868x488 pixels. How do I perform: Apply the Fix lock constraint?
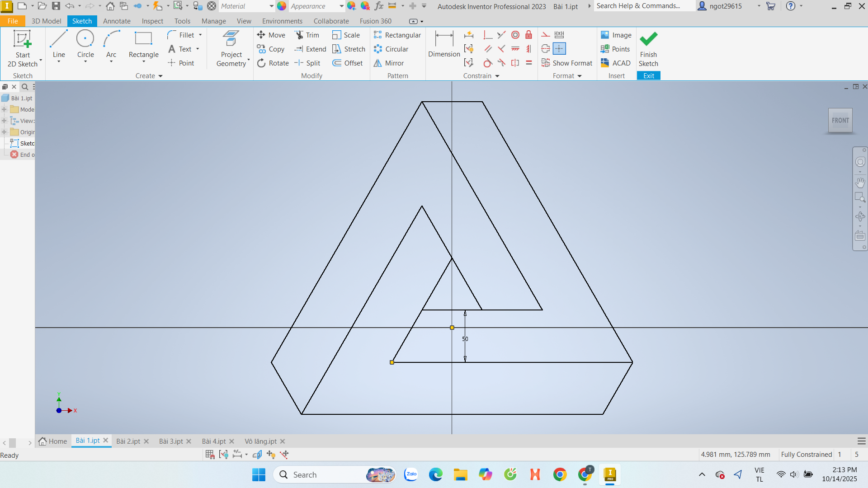(x=528, y=35)
